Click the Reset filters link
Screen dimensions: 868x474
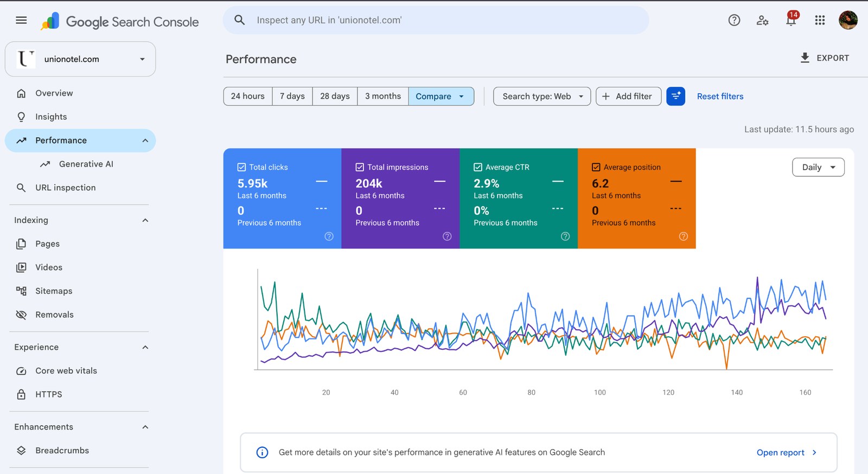720,96
